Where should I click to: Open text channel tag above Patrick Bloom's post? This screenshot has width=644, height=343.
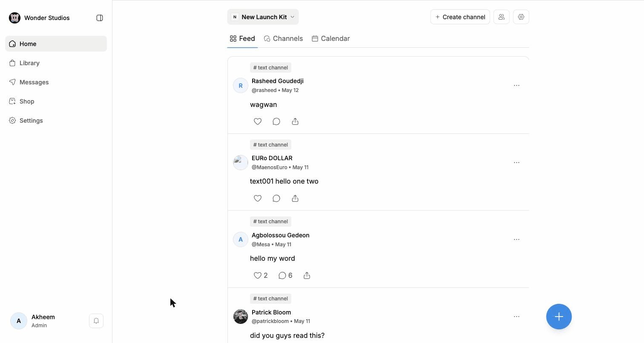click(270, 299)
